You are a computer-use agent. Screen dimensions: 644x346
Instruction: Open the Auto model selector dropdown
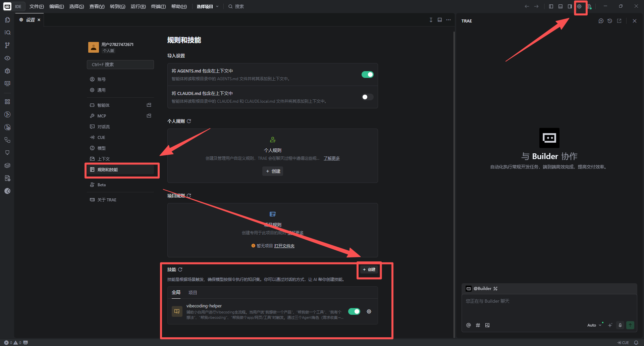(594, 325)
